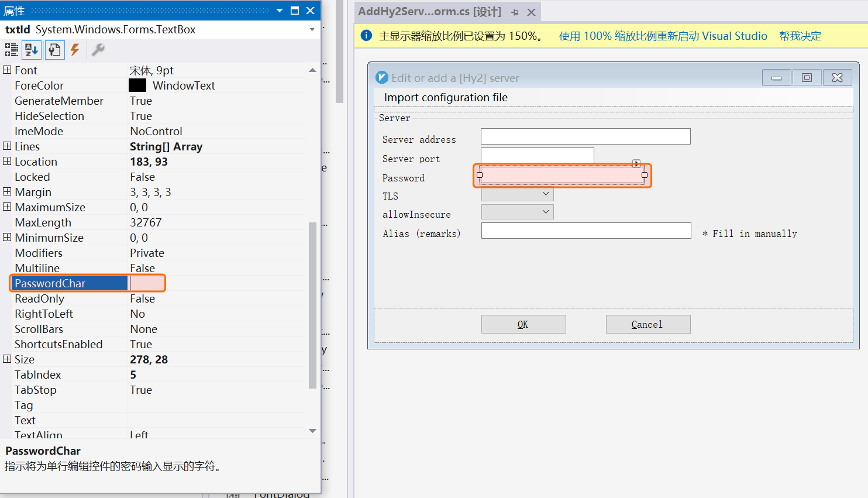Open the Events lightning bolt view
The height and width of the screenshot is (498, 868).
(x=75, y=50)
